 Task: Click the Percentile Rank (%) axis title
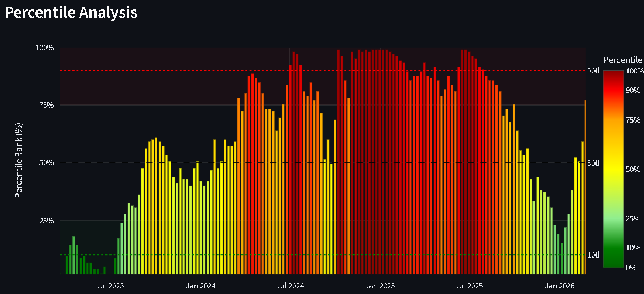[x=18, y=160]
